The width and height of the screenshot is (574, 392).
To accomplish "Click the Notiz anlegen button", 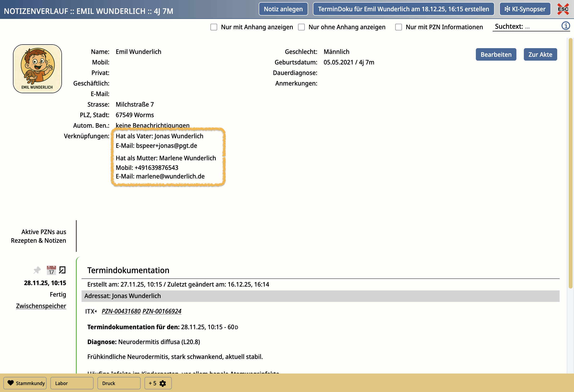I will pyautogui.click(x=283, y=9).
